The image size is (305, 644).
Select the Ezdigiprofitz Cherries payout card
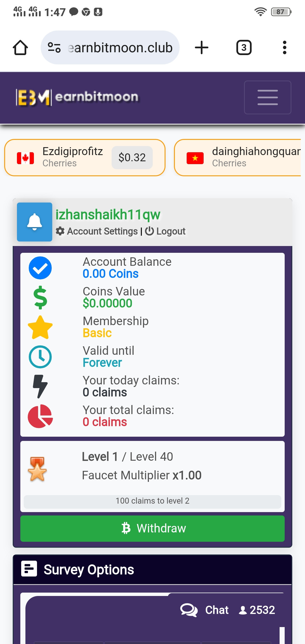point(85,158)
